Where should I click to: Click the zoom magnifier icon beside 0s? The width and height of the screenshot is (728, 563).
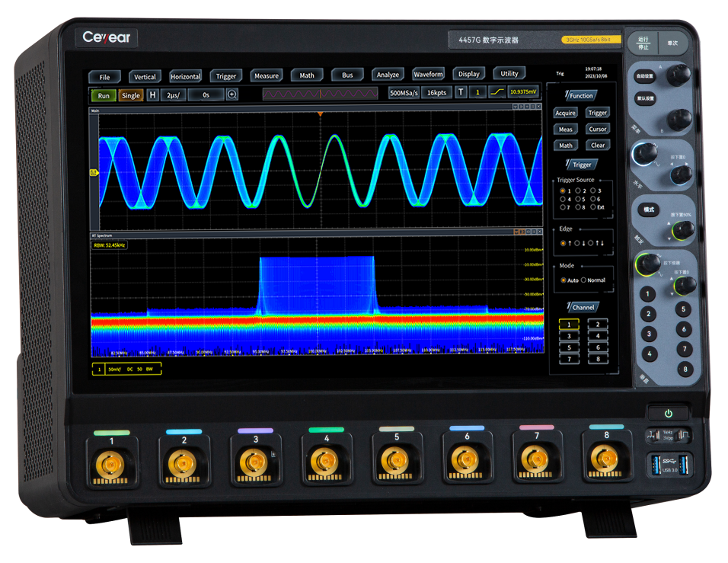pyautogui.click(x=232, y=95)
